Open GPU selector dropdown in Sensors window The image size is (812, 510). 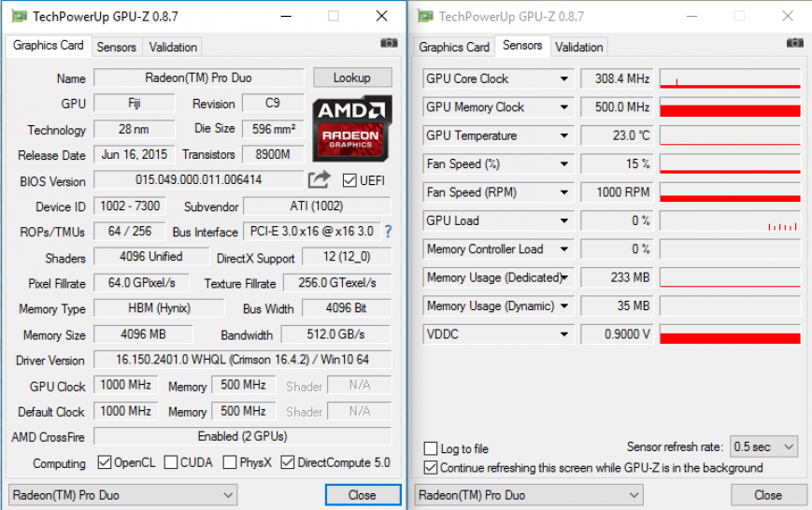pos(529,495)
